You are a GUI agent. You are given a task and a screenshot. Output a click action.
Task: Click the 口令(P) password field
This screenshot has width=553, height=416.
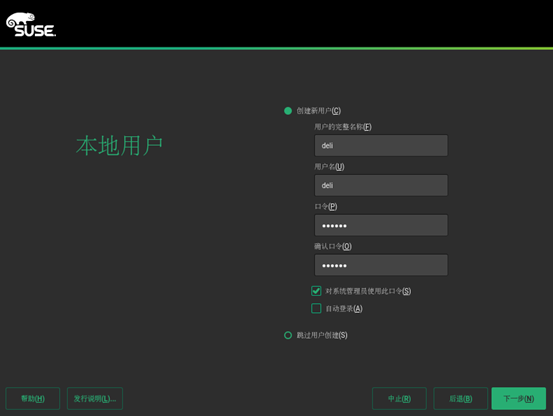tap(381, 225)
